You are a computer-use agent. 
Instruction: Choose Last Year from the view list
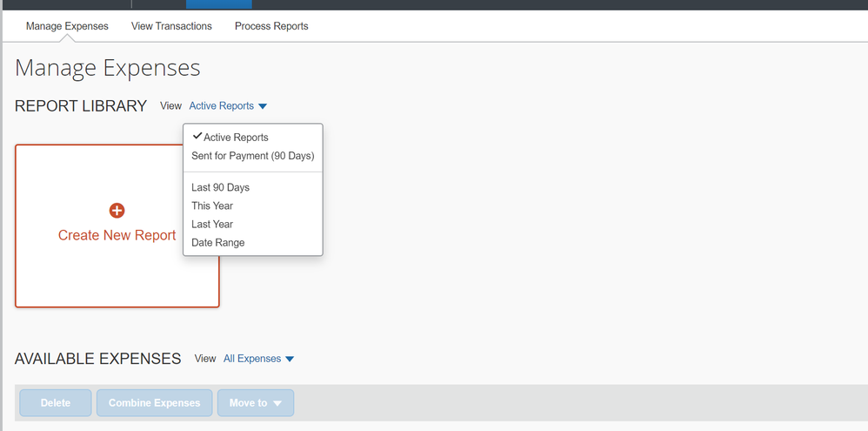coord(212,224)
